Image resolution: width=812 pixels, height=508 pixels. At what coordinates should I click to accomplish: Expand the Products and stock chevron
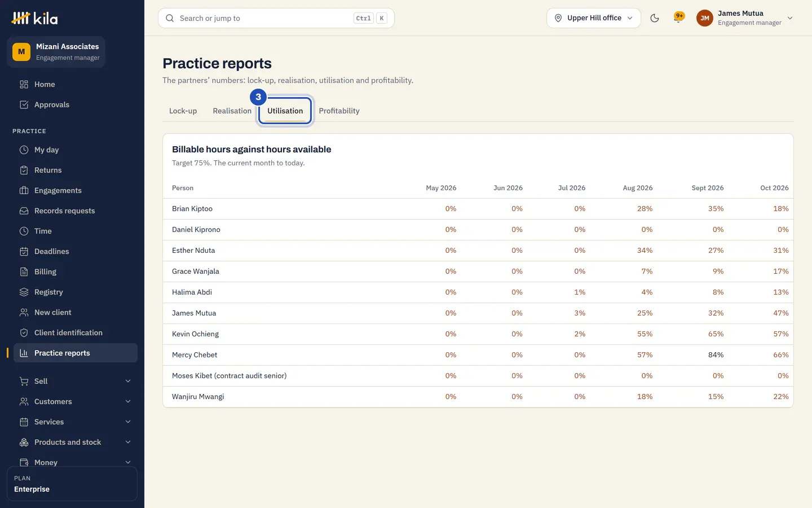pyautogui.click(x=128, y=442)
